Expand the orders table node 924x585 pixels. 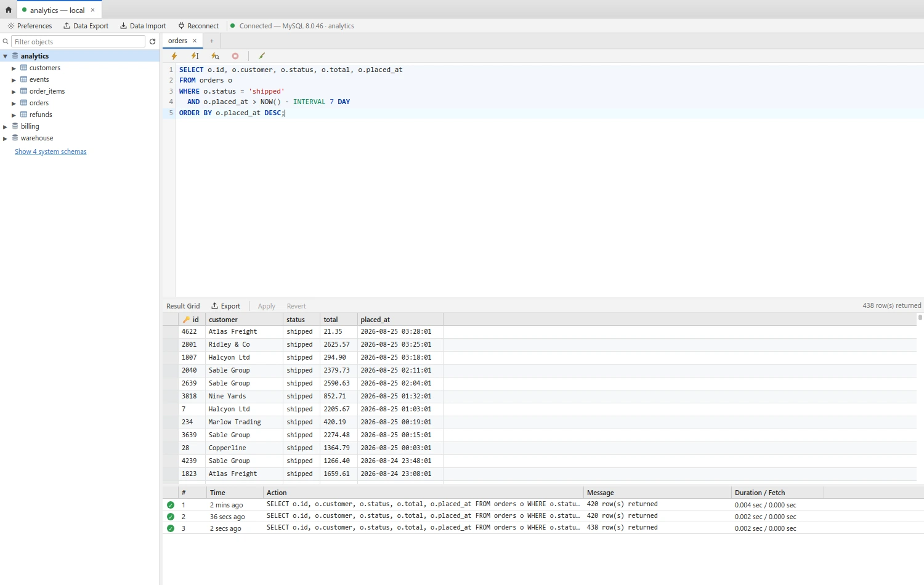(x=14, y=103)
